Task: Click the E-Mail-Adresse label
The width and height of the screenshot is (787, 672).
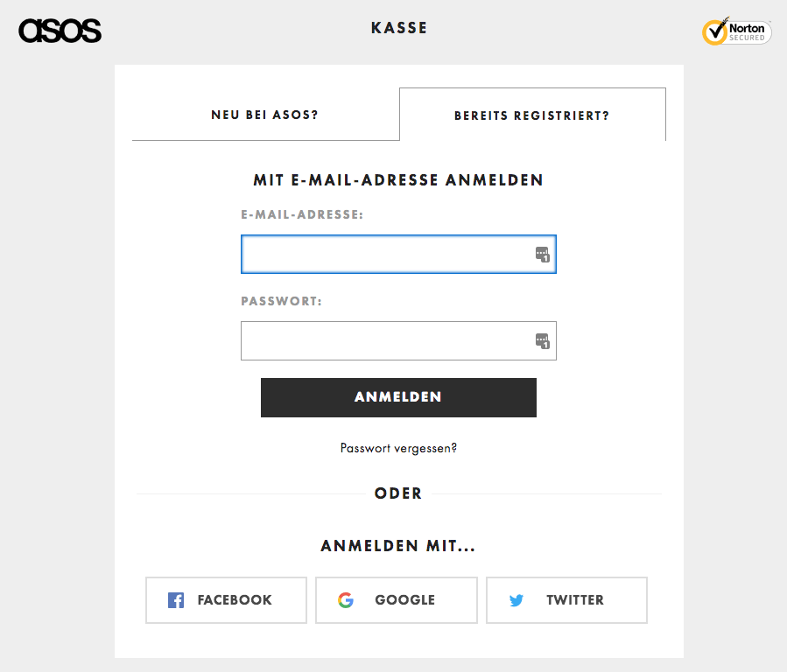Action: pyautogui.click(x=302, y=214)
